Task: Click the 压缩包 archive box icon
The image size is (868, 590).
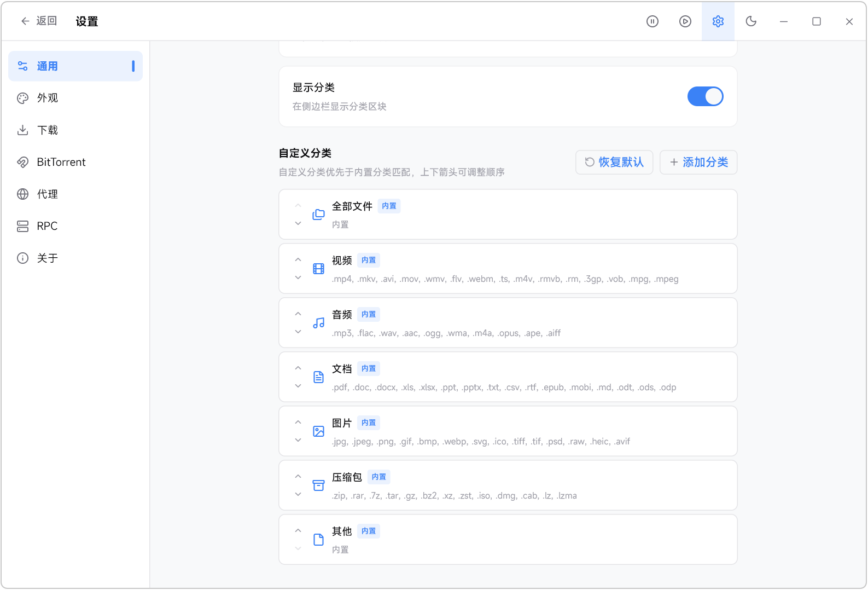Action: (318, 485)
